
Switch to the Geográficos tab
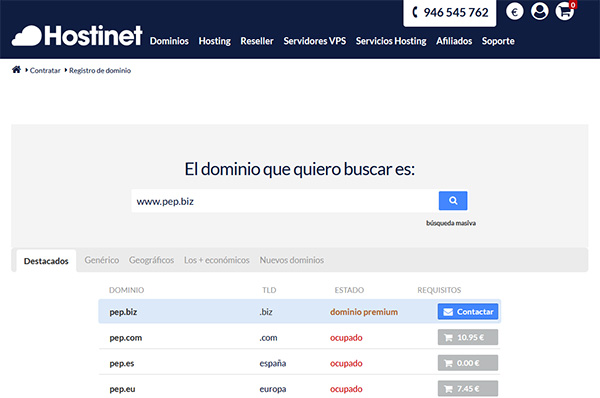pyautogui.click(x=151, y=260)
